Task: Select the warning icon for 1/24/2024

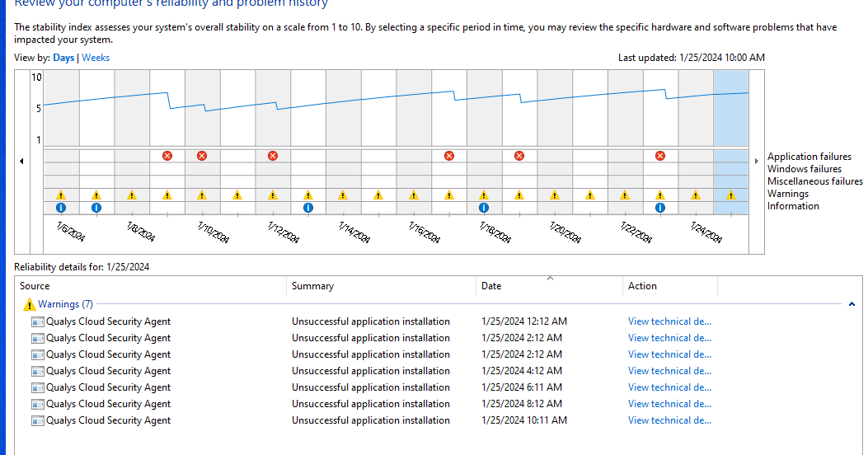Action: 696,195
